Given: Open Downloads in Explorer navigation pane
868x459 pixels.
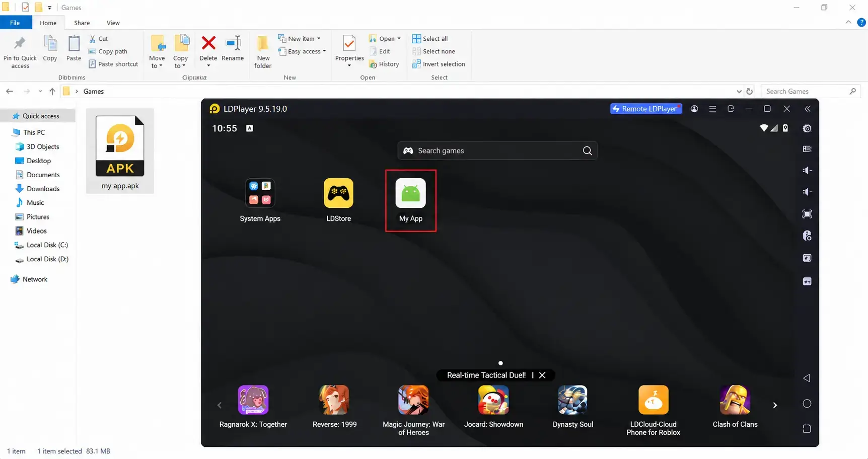Looking at the screenshot, I should pyautogui.click(x=37, y=189).
